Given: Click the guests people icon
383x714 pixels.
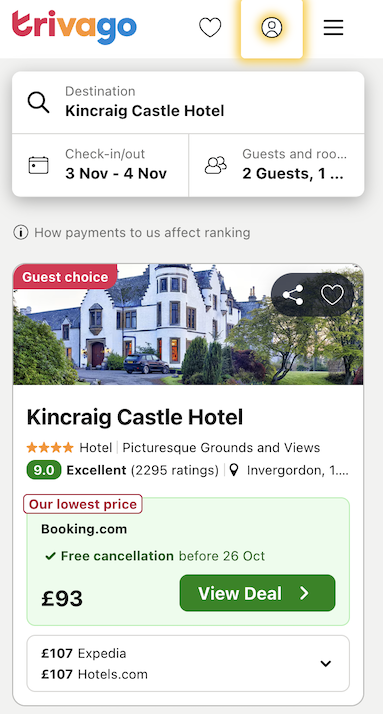Looking at the screenshot, I should pyautogui.click(x=215, y=165).
